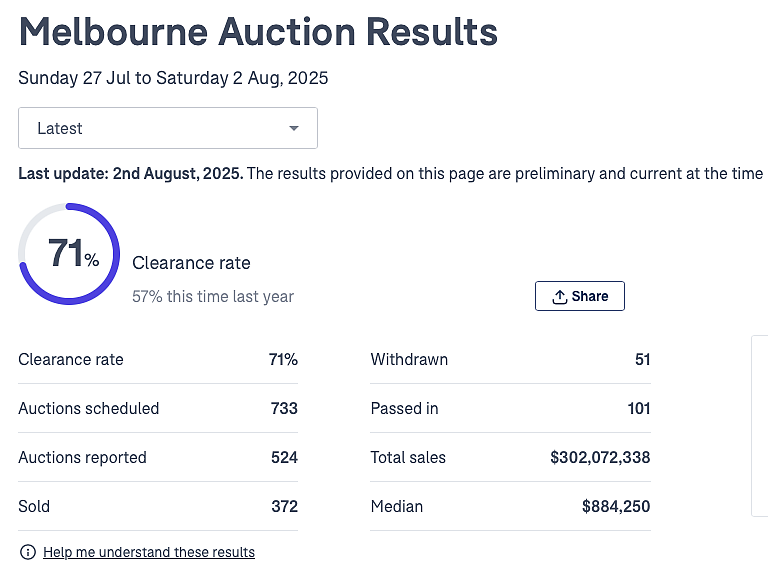
Task: Select the Auctions scheduled row
Action: click(158, 408)
